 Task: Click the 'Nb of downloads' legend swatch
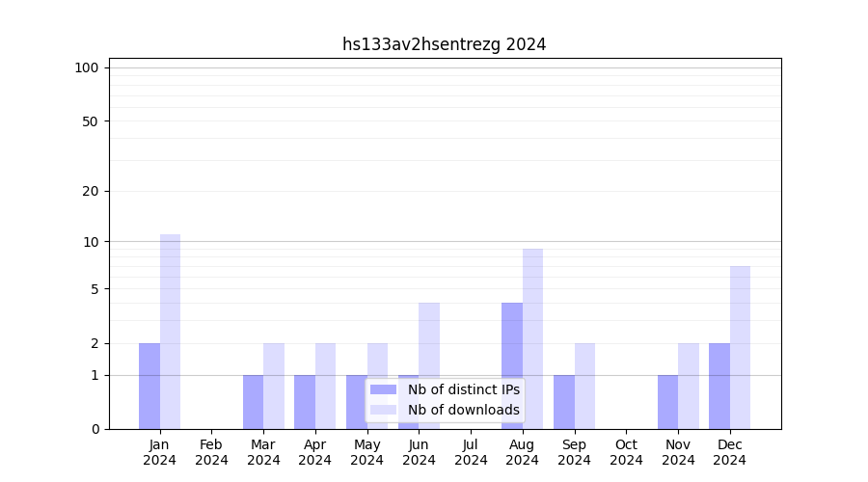[x=383, y=410]
